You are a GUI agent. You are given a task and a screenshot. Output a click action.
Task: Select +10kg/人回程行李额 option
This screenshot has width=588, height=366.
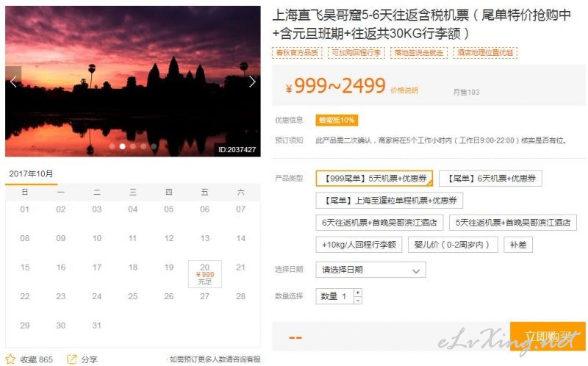click(359, 245)
